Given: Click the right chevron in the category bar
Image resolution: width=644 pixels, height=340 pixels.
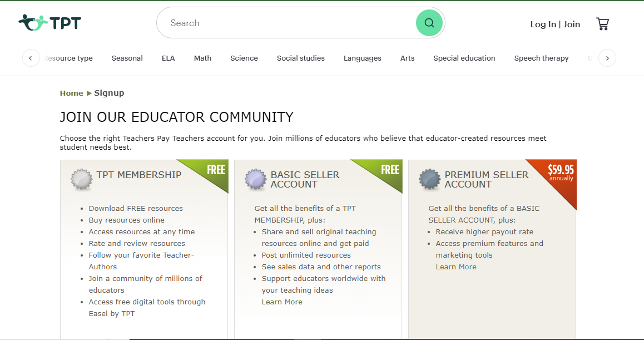Looking at the screenshot, I should coord(607,58).
